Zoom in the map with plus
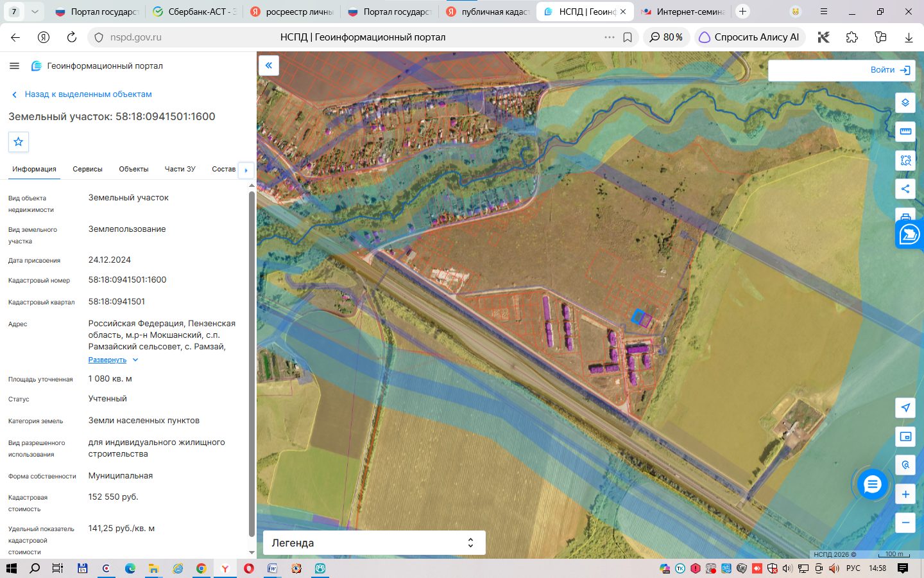 905,495
